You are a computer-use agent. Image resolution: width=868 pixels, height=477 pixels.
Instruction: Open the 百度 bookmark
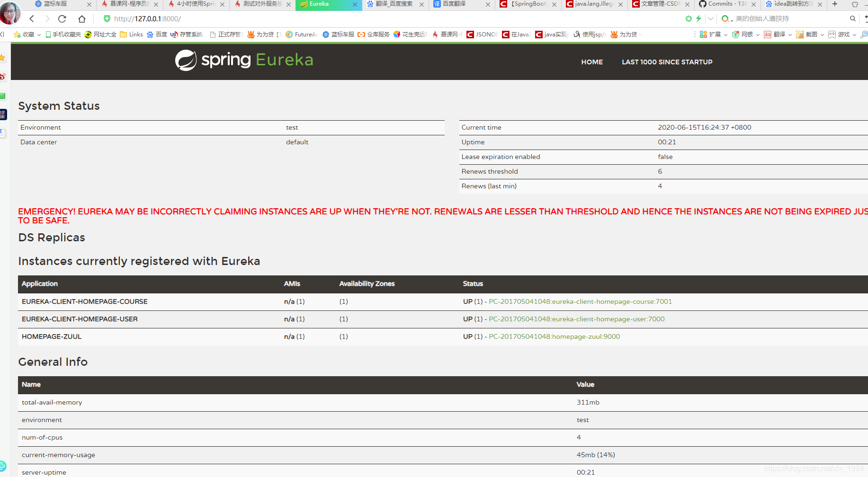point(157,35)
